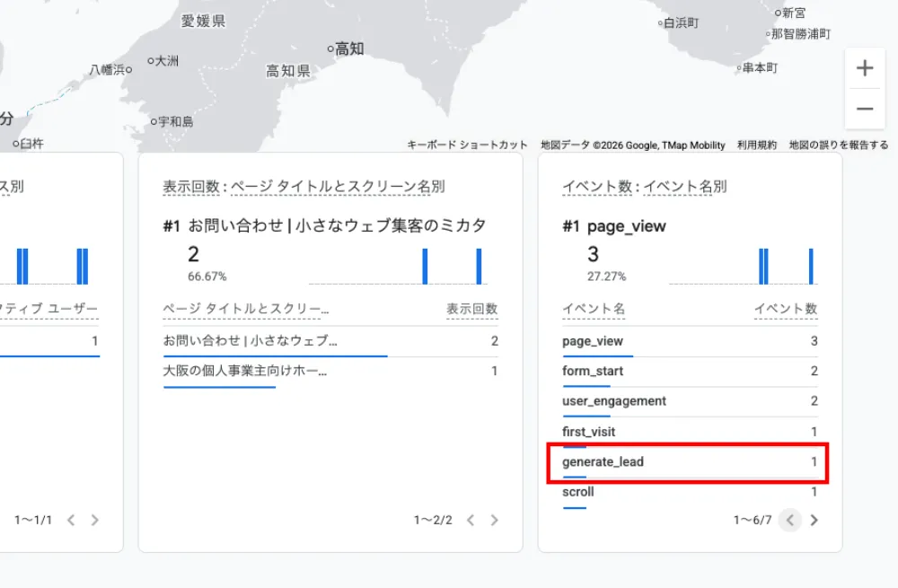Screen dimensions: 898x588
Task: Select the form_start event row
Action: click(690, 372)
